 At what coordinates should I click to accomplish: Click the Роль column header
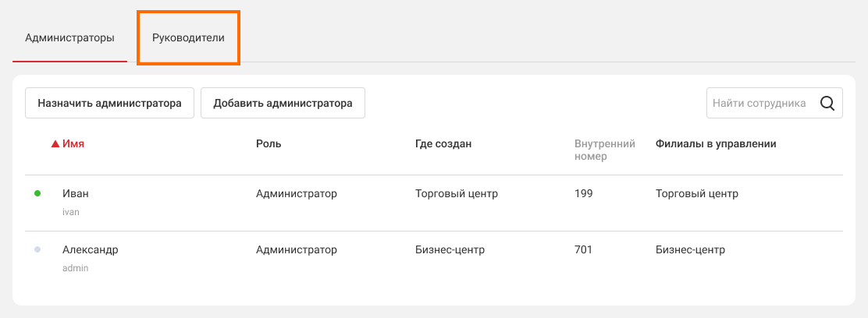tap(269, 144)
